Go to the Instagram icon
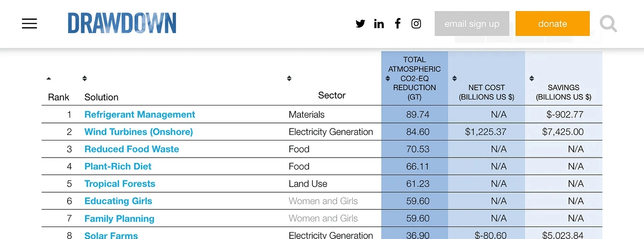 416,24
